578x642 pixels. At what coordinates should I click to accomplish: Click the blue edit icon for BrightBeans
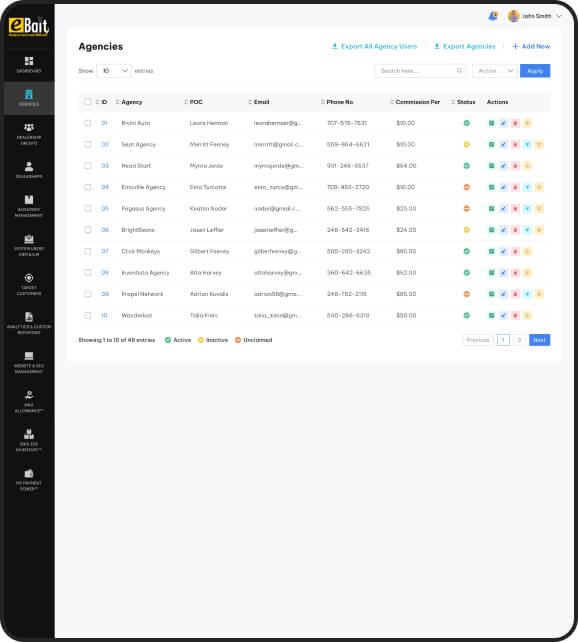click(x=503, y=230)
